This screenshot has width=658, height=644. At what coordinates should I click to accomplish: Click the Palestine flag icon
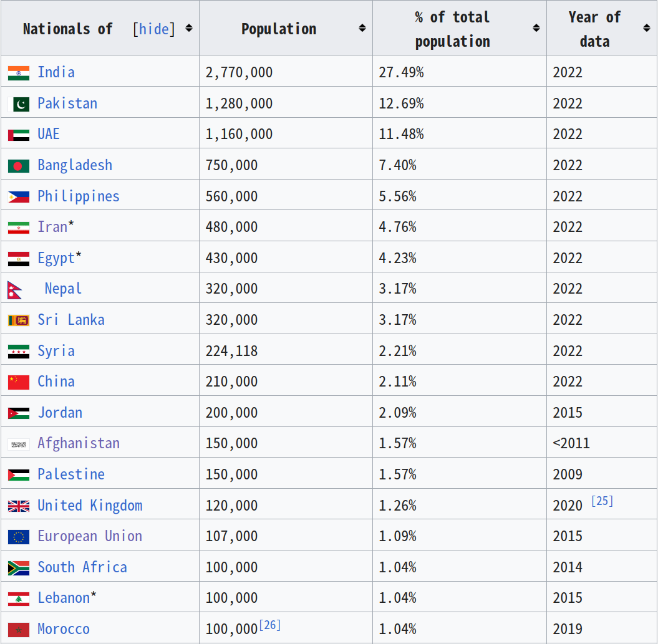(x=19, y=475)
